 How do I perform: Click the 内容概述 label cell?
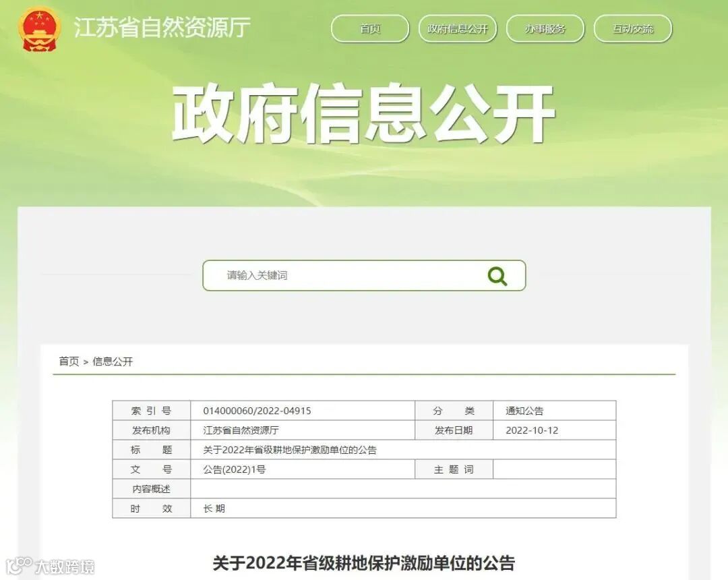pyautogui.click(x=152, y=488)
